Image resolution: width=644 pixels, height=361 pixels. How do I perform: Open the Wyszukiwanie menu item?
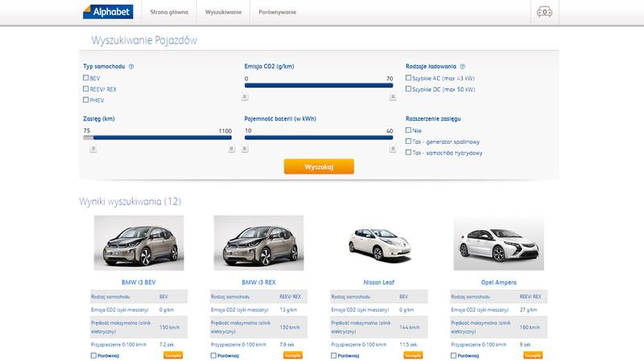coord(224,12)
